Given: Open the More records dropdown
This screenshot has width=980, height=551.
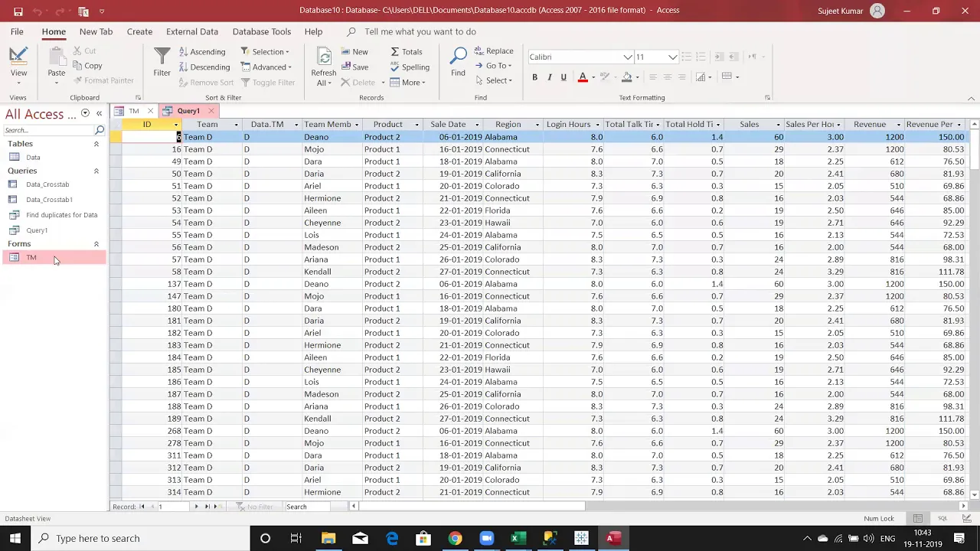Looking at the screenshot, I should pos(407,82).
